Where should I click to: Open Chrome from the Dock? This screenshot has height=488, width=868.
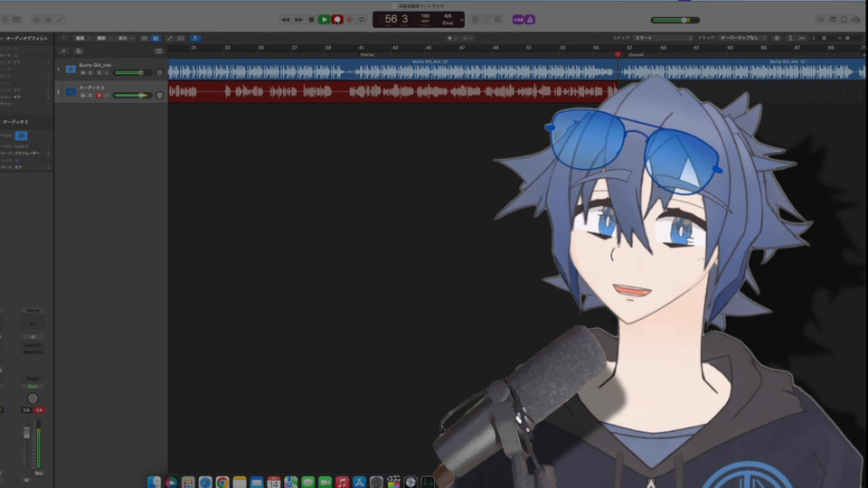(x=222, y=483)
